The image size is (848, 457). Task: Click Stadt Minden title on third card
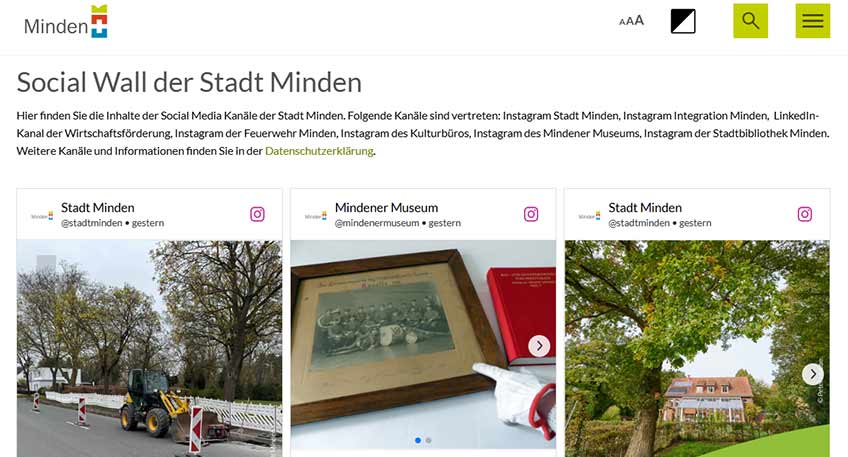point(645,208)
